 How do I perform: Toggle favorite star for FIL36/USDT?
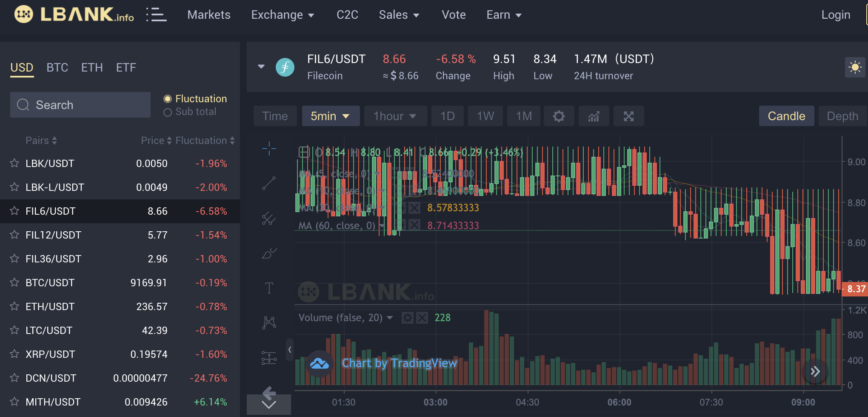pos(14,259)
